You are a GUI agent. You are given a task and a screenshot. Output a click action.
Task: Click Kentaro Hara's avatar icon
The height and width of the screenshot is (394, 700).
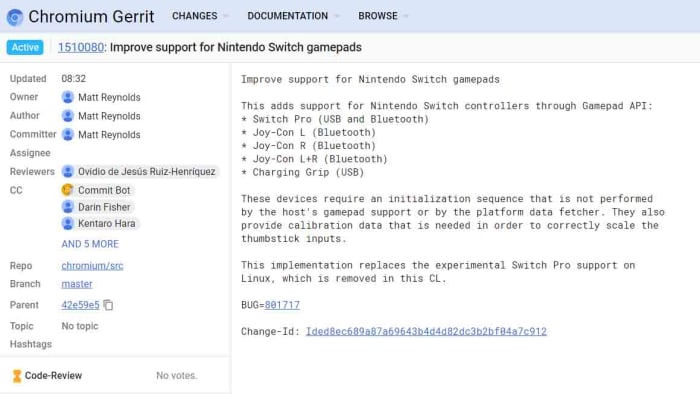point(68,223)
